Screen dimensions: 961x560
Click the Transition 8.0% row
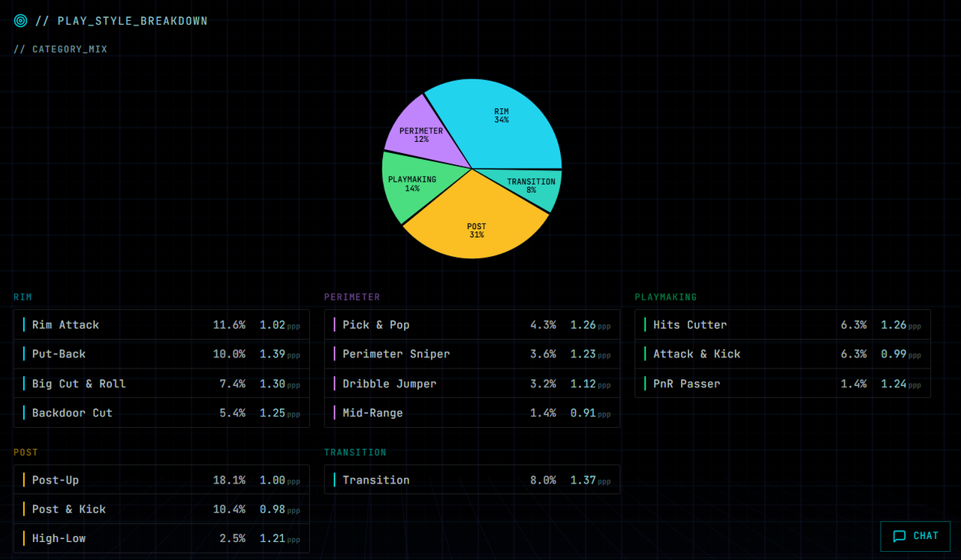click(472, 480)
